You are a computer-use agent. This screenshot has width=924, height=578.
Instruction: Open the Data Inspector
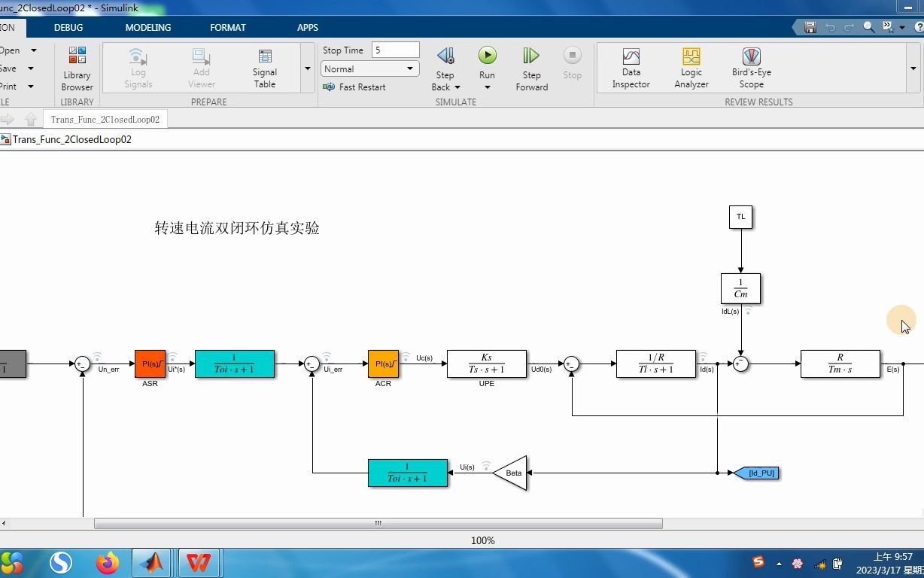click(631, 68)
